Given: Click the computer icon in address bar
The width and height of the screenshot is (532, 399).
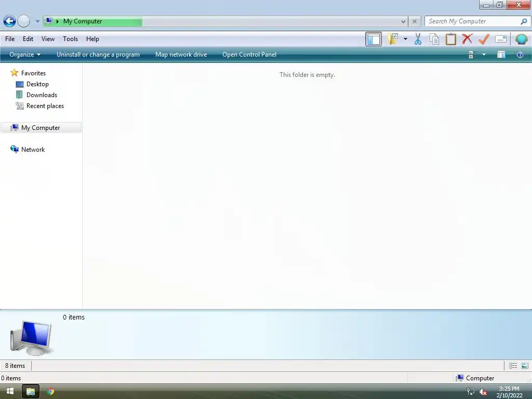Looking at the screenshot, I should (49, 21).
